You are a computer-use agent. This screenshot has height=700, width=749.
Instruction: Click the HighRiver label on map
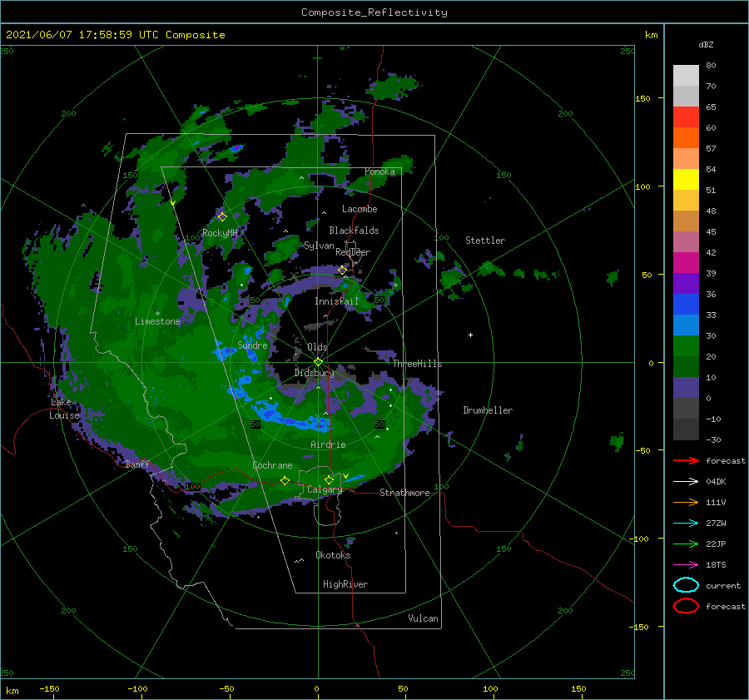click(345, 584)
